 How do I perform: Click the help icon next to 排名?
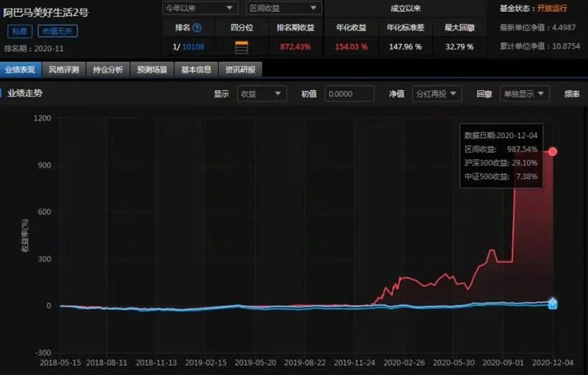coord(197,28)
